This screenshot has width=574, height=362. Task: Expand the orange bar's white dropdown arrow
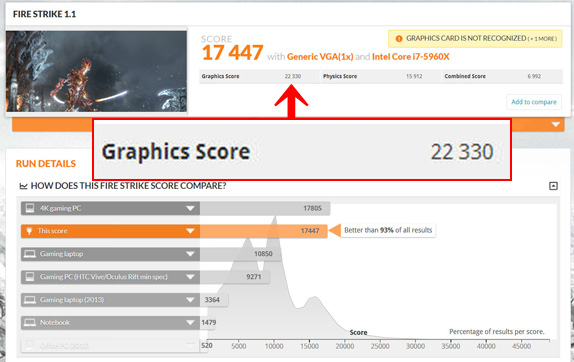click(x=556, y=125)
